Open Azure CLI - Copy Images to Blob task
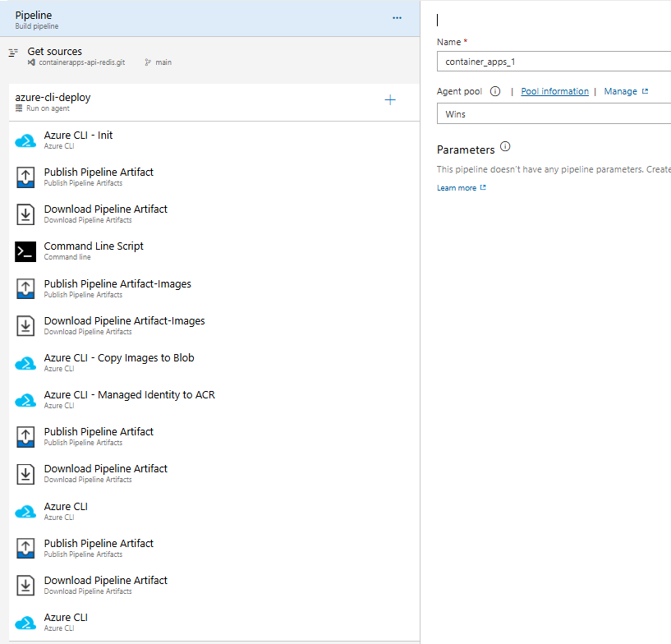 [214, 363]
